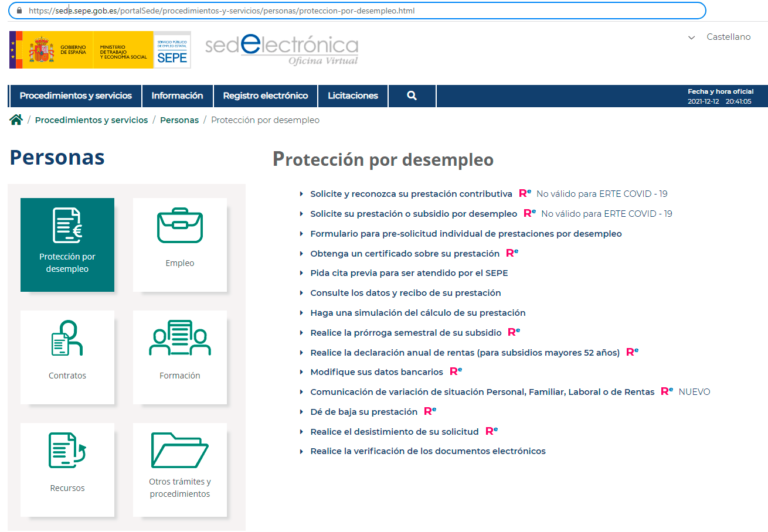
Task: Click the NUEVO label after Comunicación de variación
Action: coord(694,391)
